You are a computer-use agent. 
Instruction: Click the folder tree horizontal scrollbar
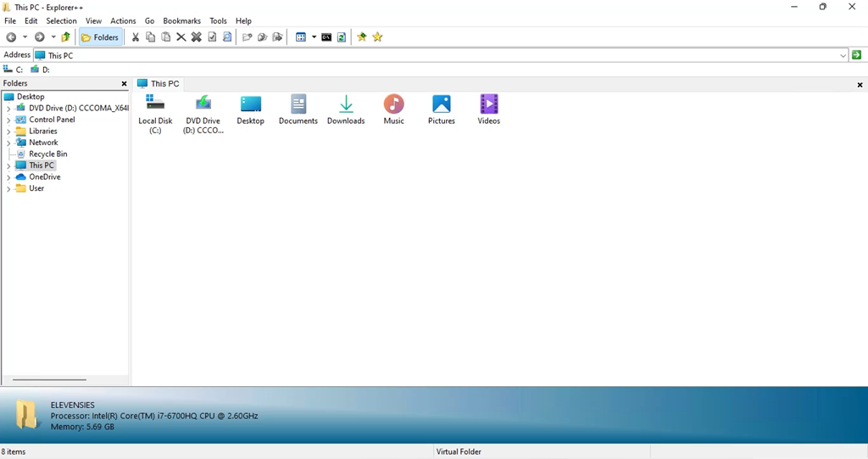(49, 380)
